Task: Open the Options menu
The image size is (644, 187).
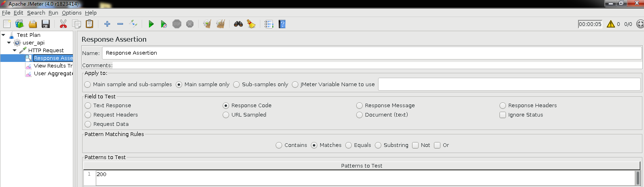Action: click(x=72, y=13)
